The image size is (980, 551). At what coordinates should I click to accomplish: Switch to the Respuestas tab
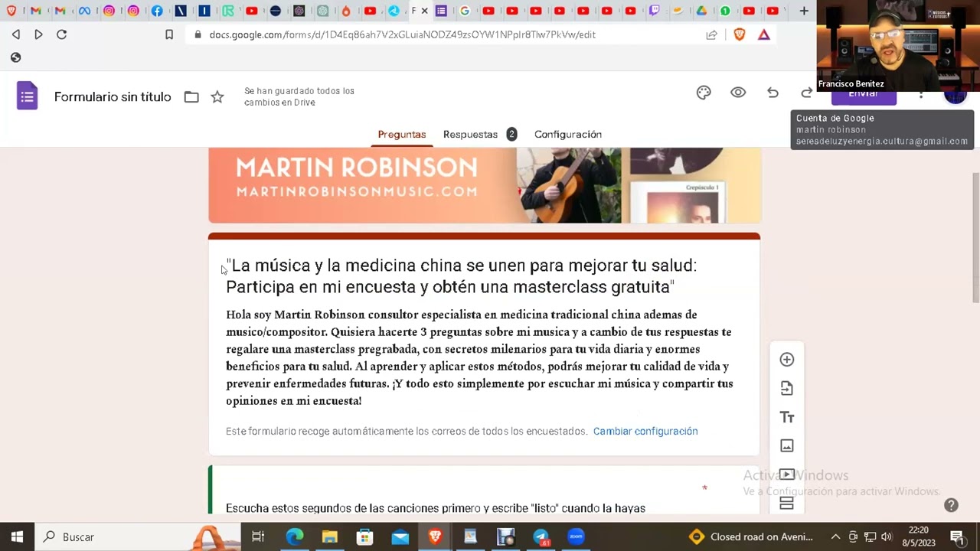(x=470, y=135)
